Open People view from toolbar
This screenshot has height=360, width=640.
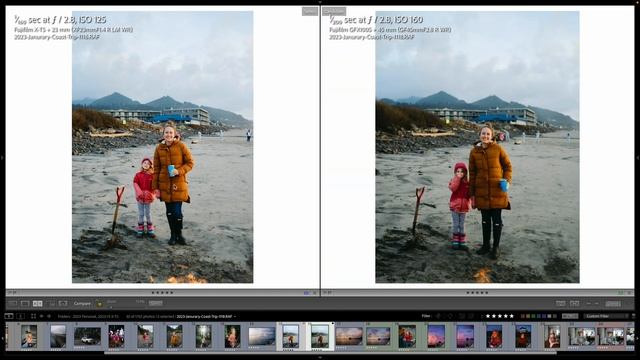click(x=63, y=303)
